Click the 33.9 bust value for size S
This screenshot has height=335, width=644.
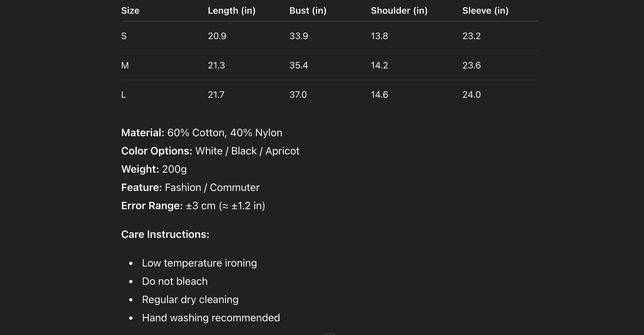[x=299, y=36]
